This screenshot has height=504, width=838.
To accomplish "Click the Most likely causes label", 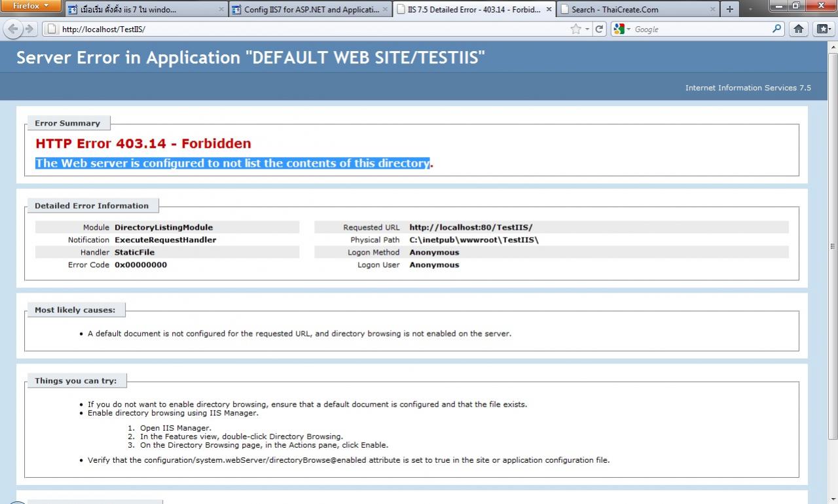I will click(75, 310).
